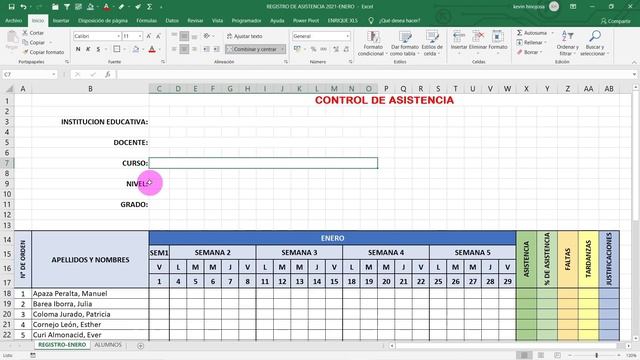This screenshot has height=360, width=640.
Task: Select the merged CURSO input cell C7
Action: (263, 163)
